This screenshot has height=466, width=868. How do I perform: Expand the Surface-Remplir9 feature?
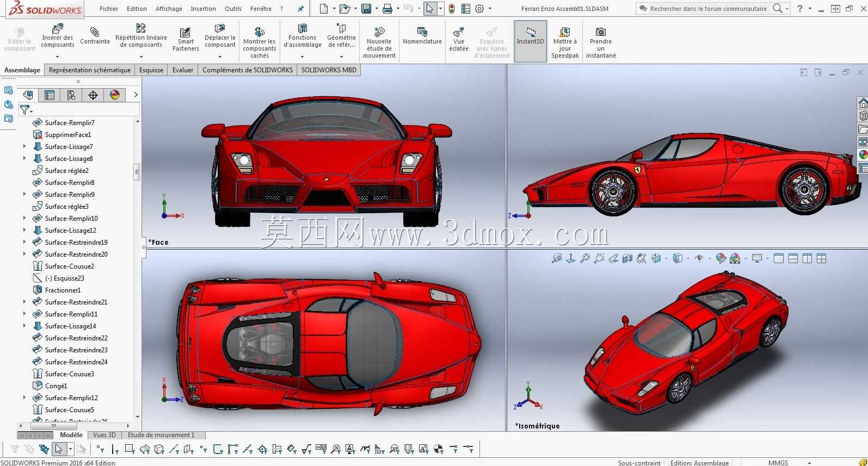pyautogui.click(x=24, y=194)
